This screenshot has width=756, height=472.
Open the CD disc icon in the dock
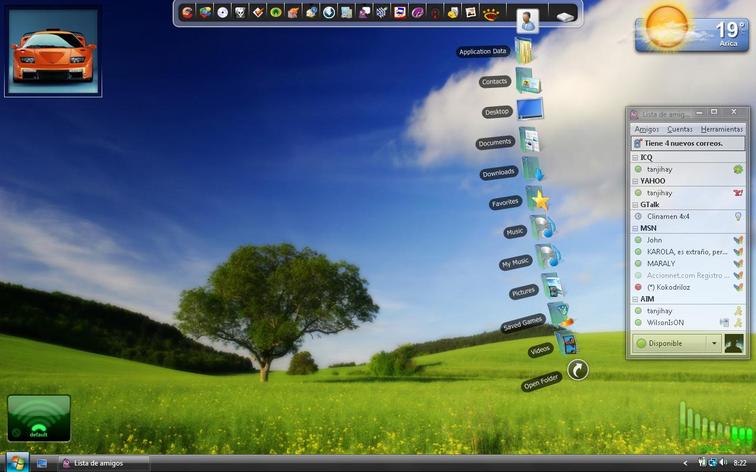[x=222, y=13]
